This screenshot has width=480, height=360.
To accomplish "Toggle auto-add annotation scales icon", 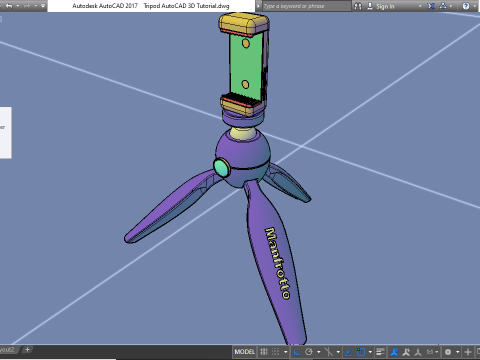I will click(406, 352).
